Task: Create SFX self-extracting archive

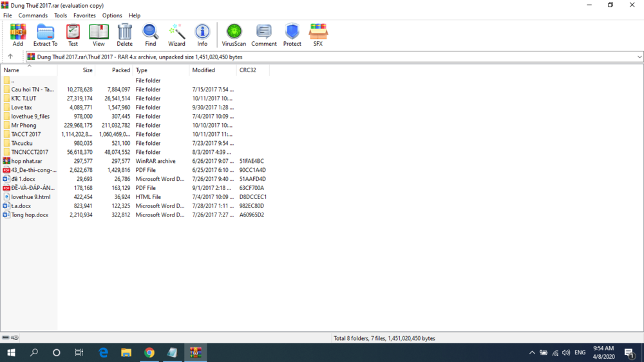Action: tap(318, 35)
